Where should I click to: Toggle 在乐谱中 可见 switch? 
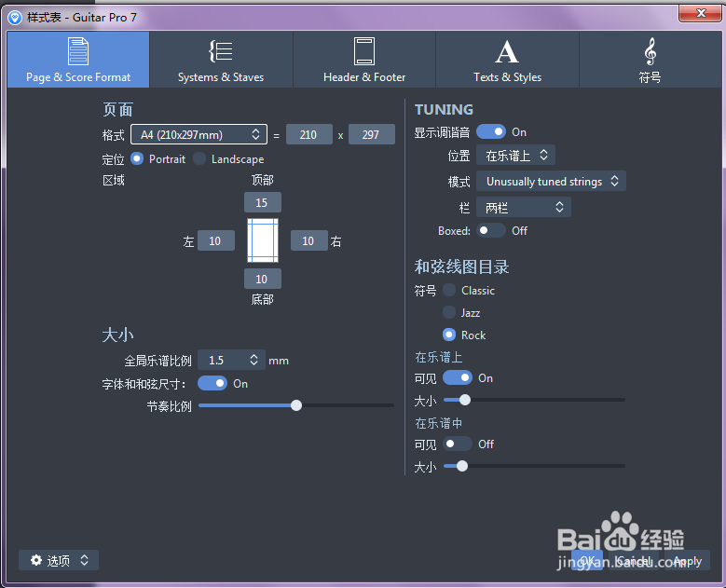click(458, 444)
